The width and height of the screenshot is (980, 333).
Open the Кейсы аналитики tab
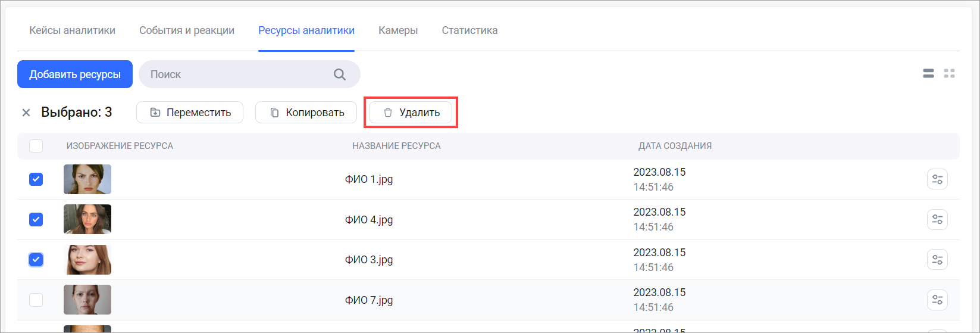[x=73, y=30]
